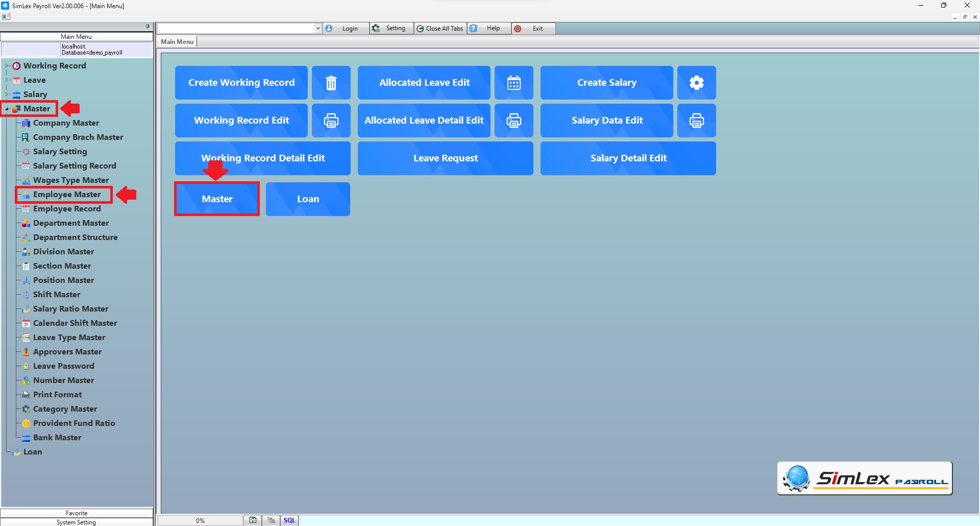This screenshot has height=526, width=980.
Task: Collapse the Master tree node
Action: [x=7, y=109]
